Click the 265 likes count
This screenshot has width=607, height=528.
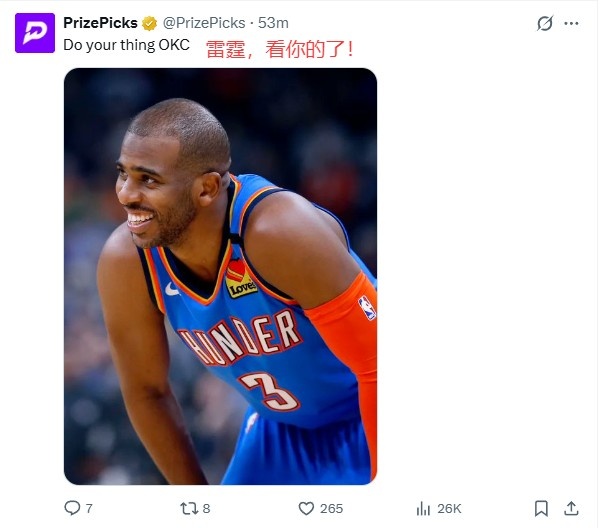[331, 508]
